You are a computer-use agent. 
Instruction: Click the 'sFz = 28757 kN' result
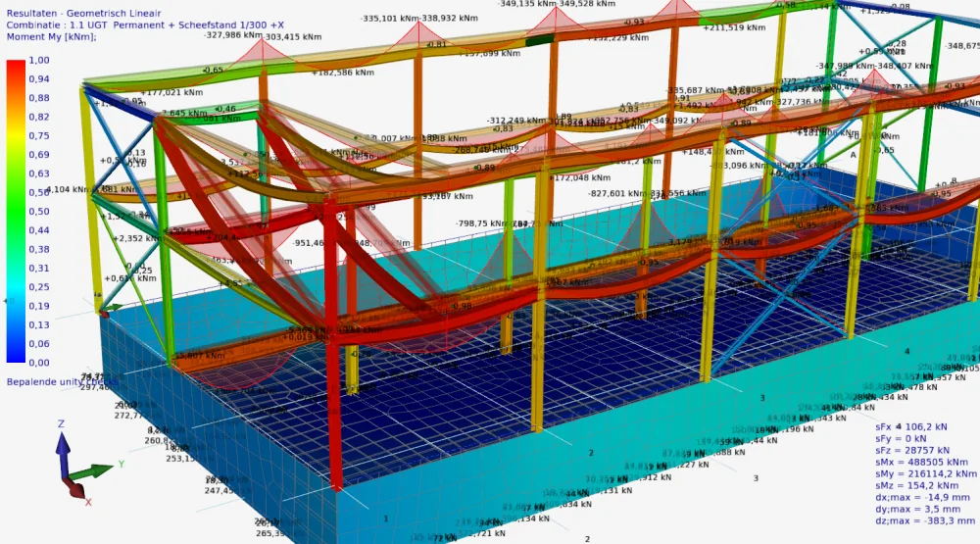911,450
